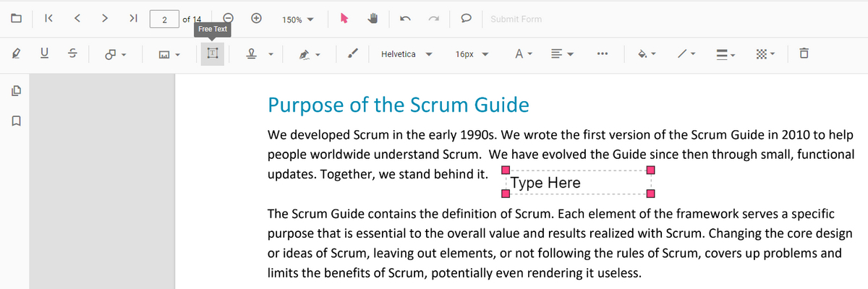Click the 'of 14' page count label
This screenshot has height=289, width=868.
click(192, 20)
